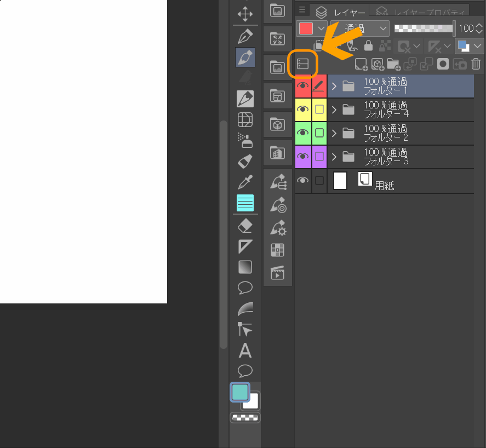486x448 pixels.
Task: Click the layer opacity slider
Action: pyautogui.click(x=425, y=28)
